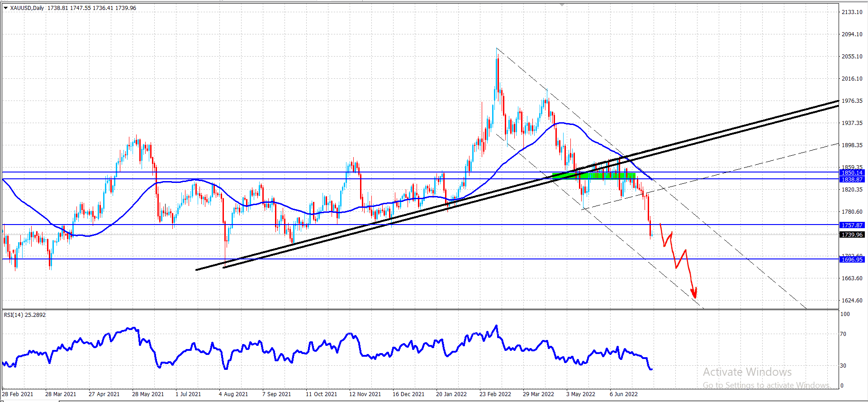Screen dimensions: 868x402
Task: Click the RSI(14) 25.2892 indicator label
Action: (25, 315)
